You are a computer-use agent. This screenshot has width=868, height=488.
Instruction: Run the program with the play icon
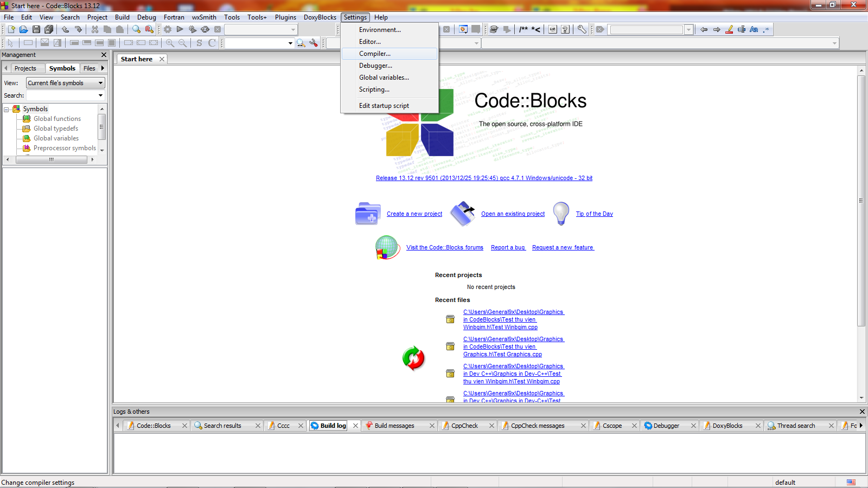point(180,29)
